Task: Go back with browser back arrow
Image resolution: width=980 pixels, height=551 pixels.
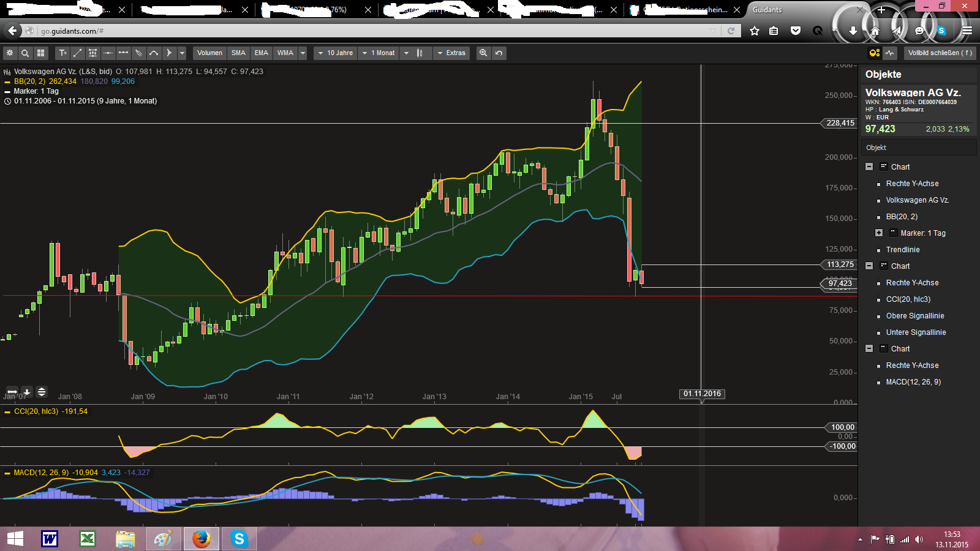Action: [12, 31]
